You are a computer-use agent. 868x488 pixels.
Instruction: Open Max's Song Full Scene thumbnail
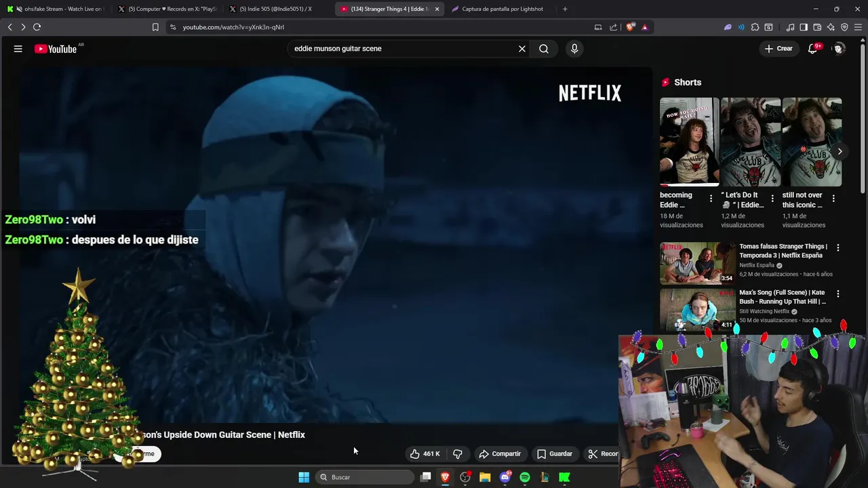click(x=698, y=309)
